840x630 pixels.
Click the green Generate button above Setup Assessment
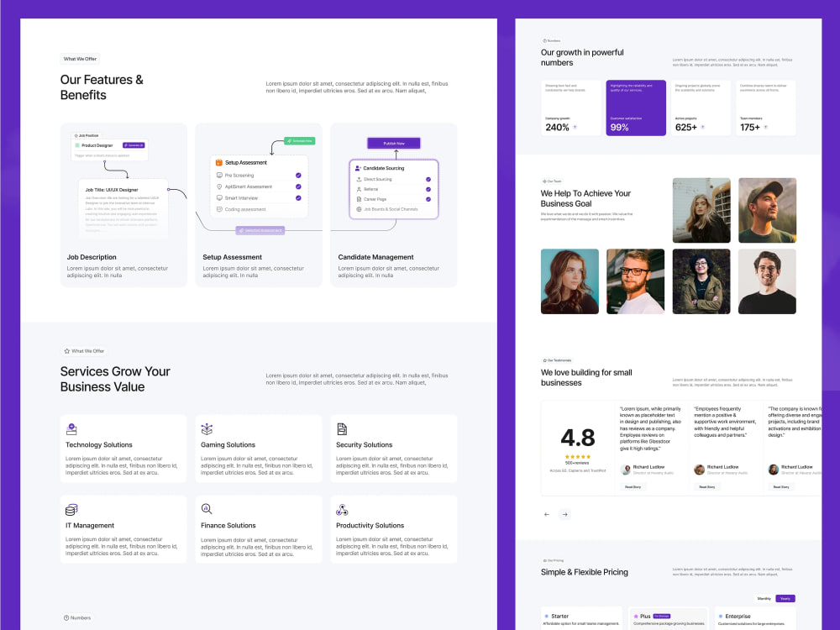(300, 141)
